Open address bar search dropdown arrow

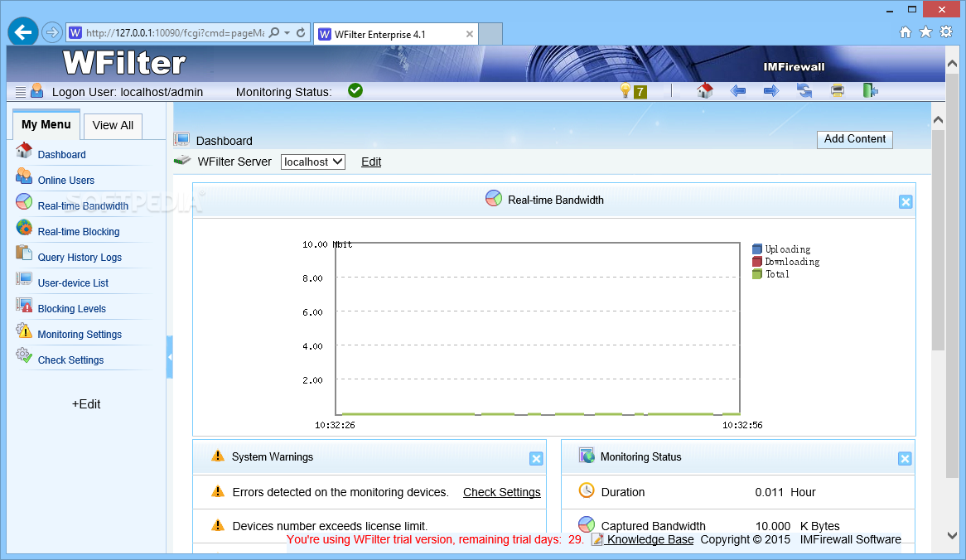point(287,32)
